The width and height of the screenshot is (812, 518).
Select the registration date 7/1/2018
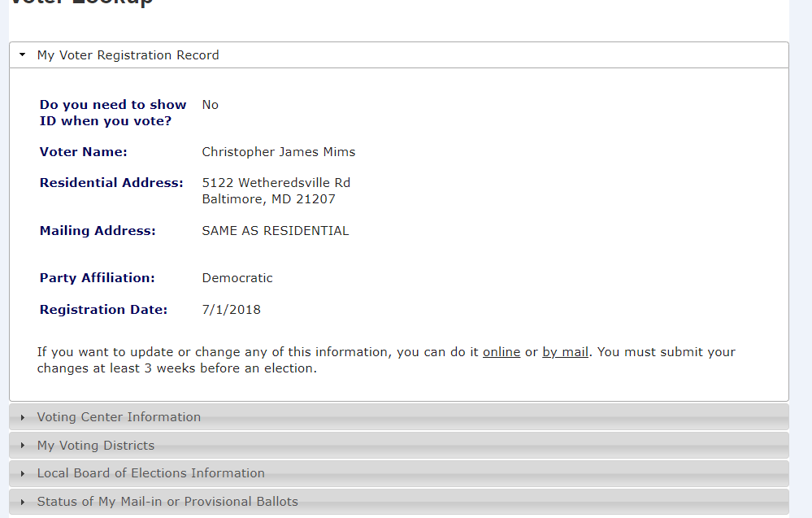coord(232,310)
